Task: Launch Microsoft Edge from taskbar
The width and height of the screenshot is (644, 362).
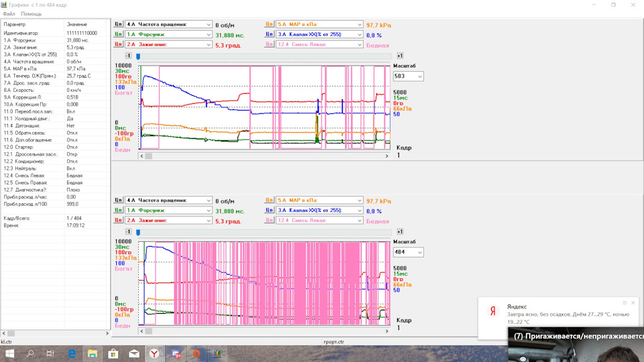Action: click(72, 353)
